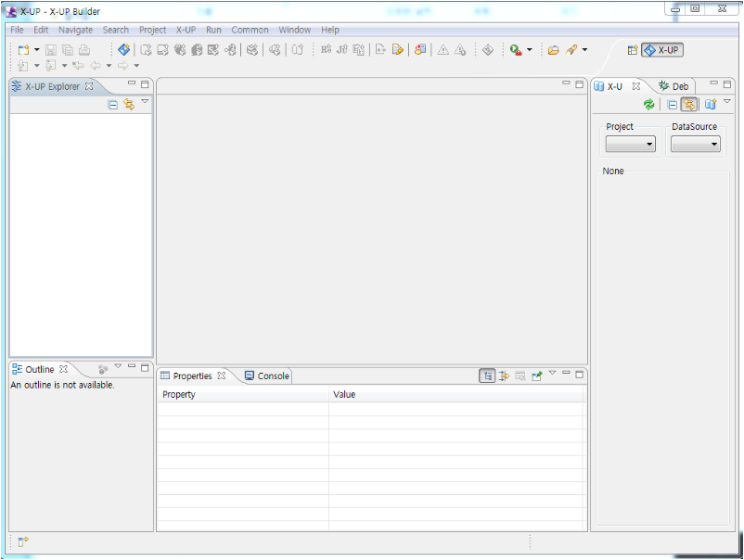744x560 pixels.
Task: Open the Back history dropdown arrow
Action: pyautogui.click(x=109, y=66)
